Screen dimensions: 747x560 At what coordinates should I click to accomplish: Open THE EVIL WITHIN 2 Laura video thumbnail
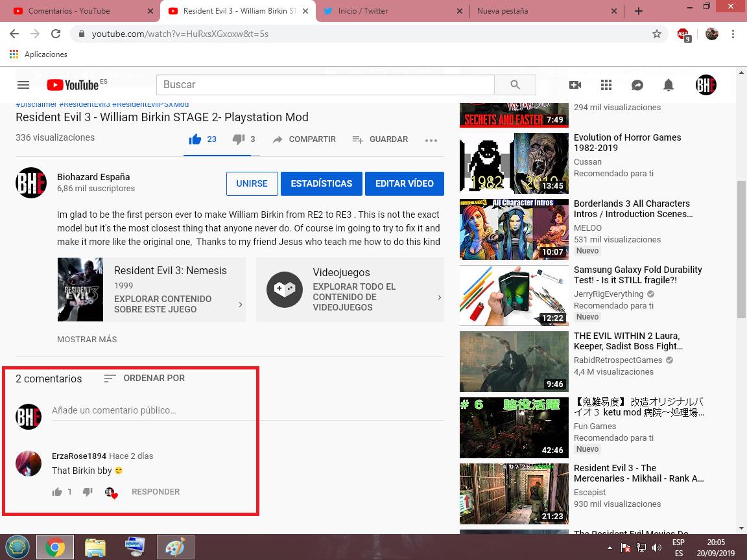[x=514, y=362]
